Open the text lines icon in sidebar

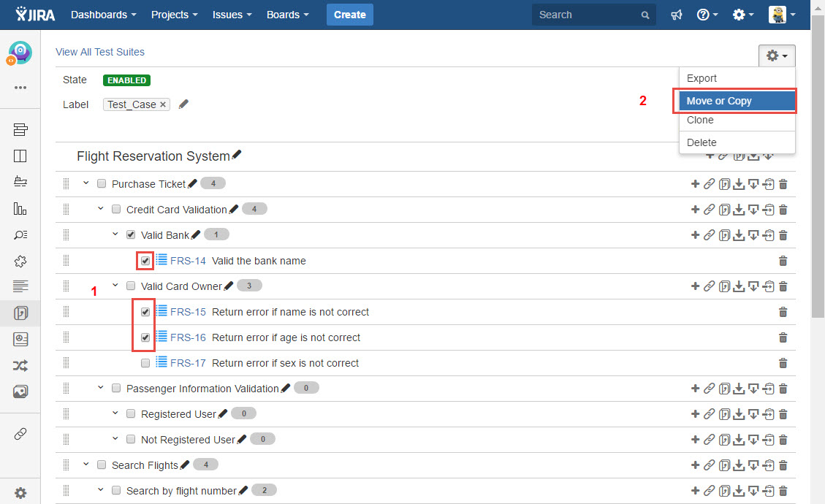pos(20,287)
